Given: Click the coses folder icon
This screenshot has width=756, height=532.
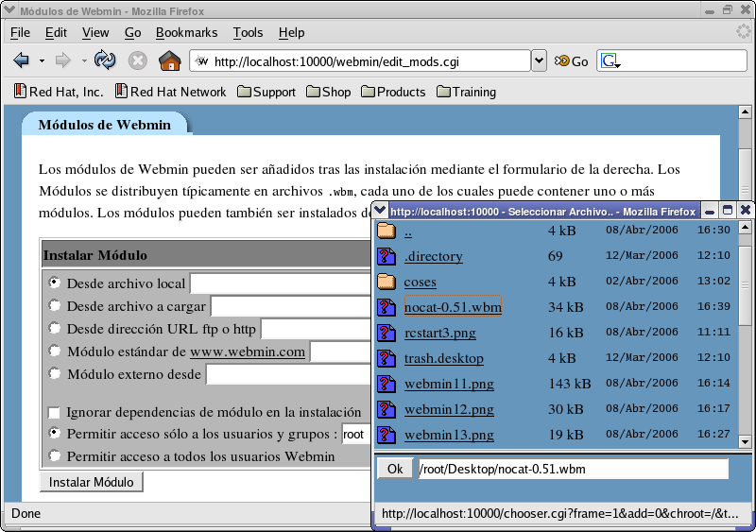Looking at the screenshot, I should coord(387,282).
